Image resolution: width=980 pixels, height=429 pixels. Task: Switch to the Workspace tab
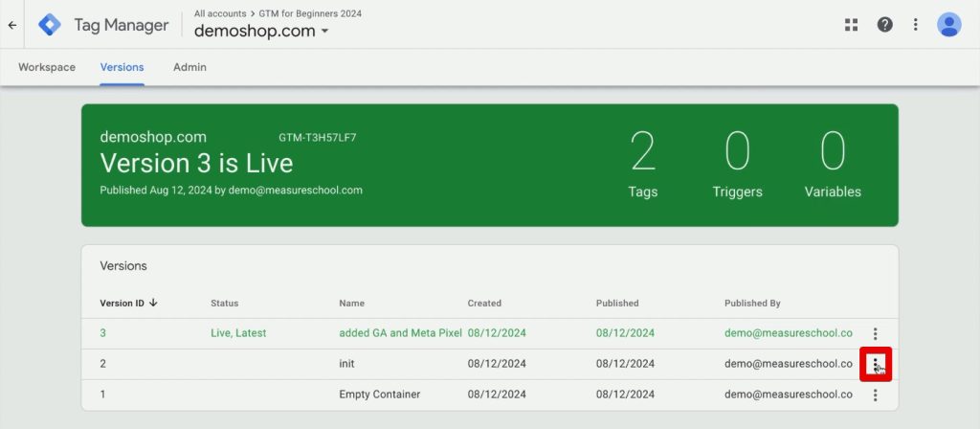coord(47,67)
